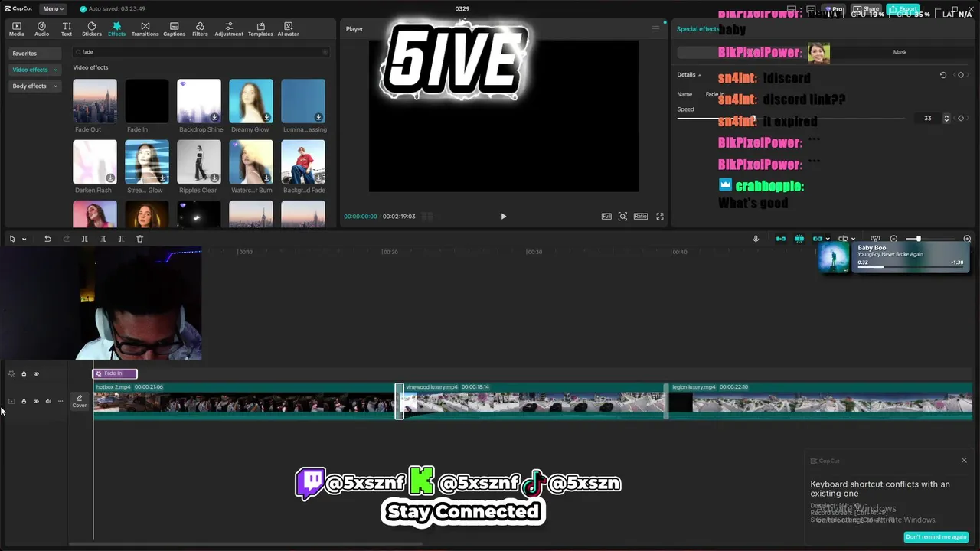Lock the main video track
This screenshot has height=551, width=980.
point(24,401)
